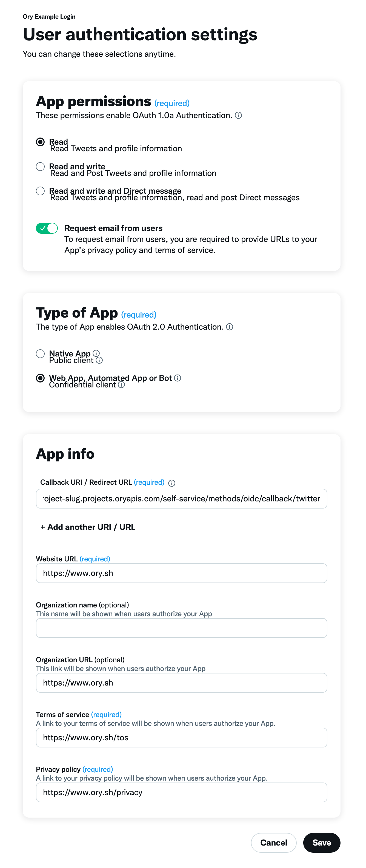Click inside the Website URL field
366x868 pixels.
[x=181, y=573]
